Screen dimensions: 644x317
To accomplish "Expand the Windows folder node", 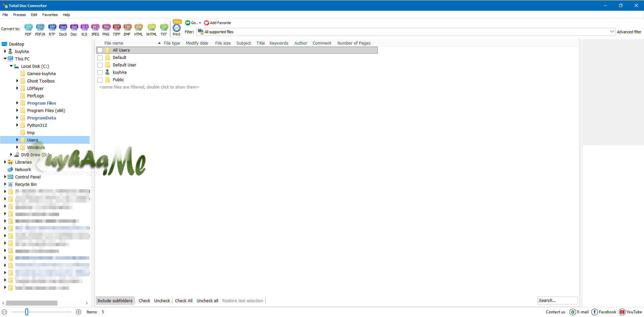I will point(17,147).
